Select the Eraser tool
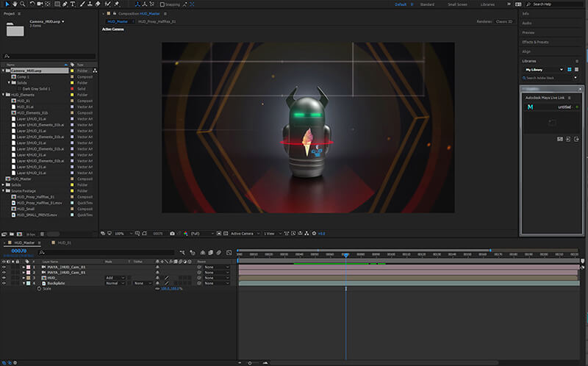 pos(98,4)
